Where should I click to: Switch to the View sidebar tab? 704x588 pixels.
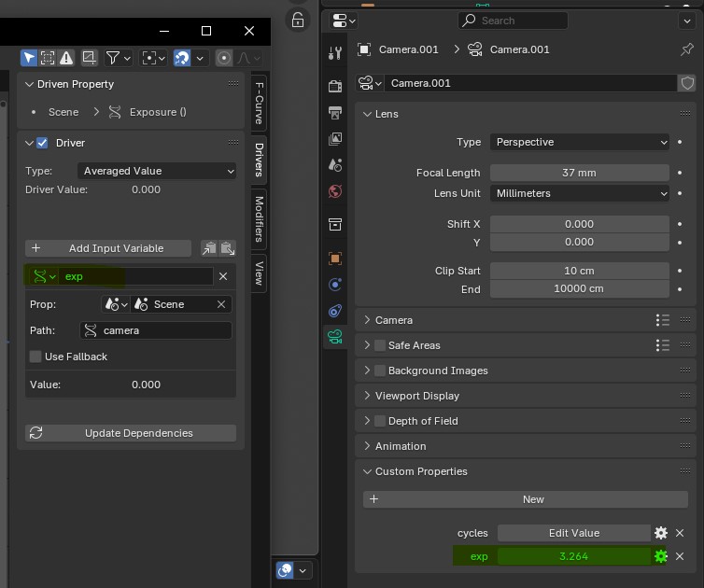click(259, 273)
